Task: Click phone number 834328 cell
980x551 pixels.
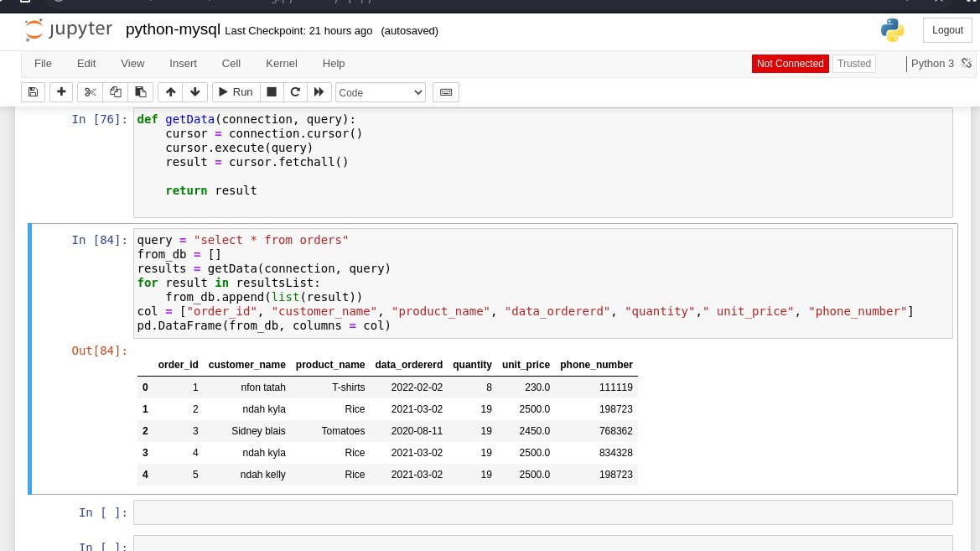Action: (615, 453)
